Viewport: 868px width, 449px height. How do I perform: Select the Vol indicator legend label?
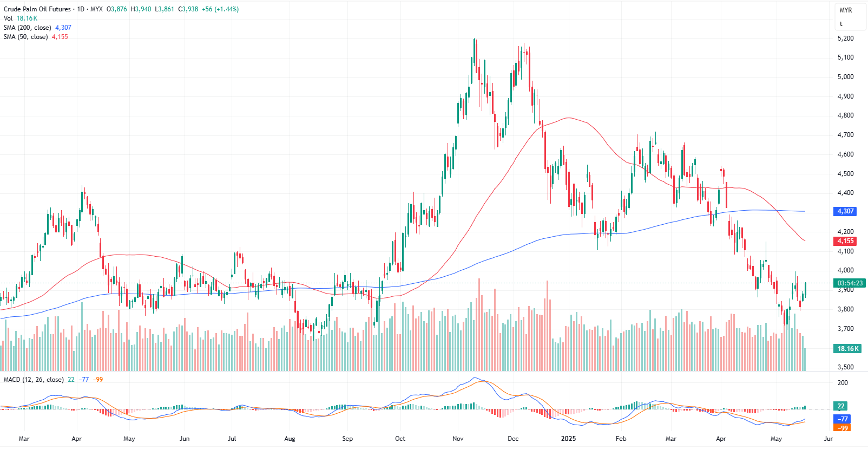click(x=8, y=18)
